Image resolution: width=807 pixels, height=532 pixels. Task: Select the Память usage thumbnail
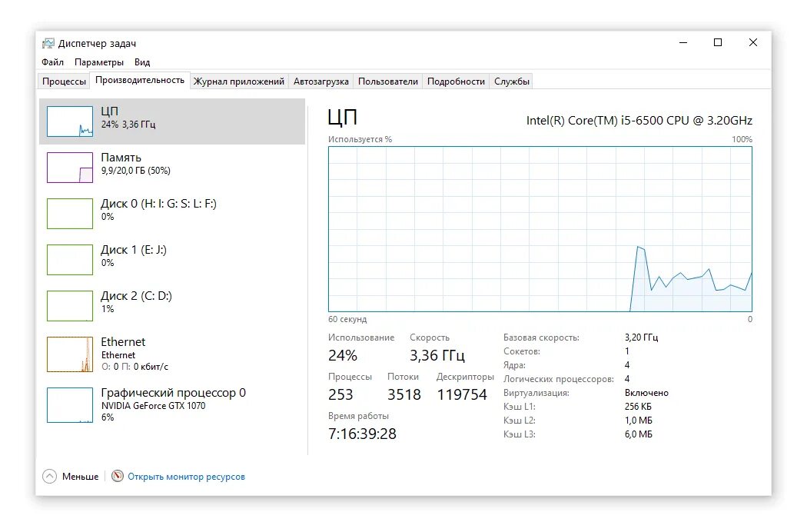coord(69,168)
